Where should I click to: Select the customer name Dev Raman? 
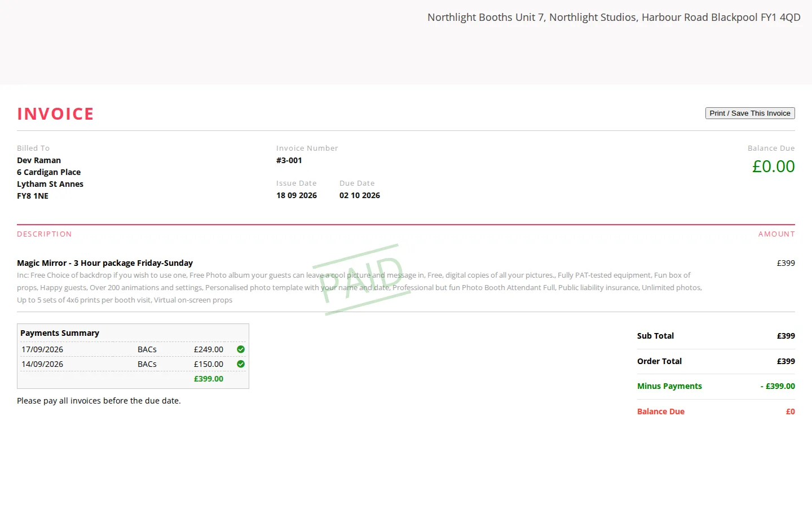[x=39, y=160]
